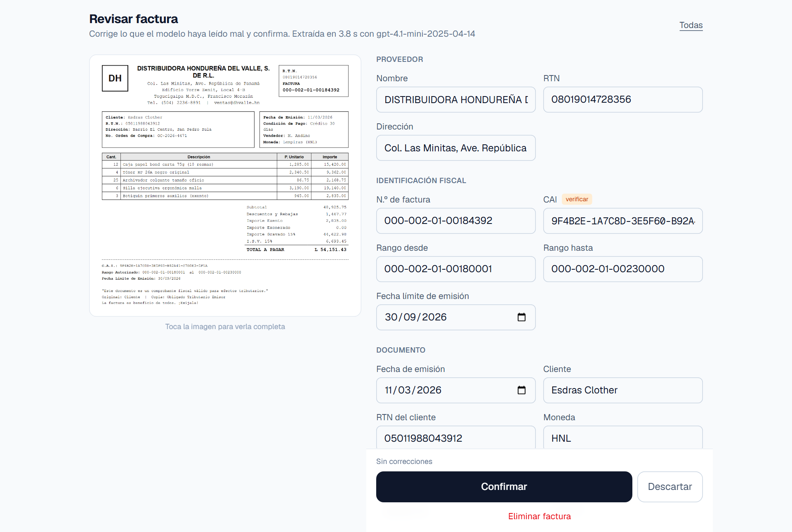Image resolution: width=792 pixels, height=532 pixels.
Task: Click the Descartar button
Action: [x=670, y=487]
